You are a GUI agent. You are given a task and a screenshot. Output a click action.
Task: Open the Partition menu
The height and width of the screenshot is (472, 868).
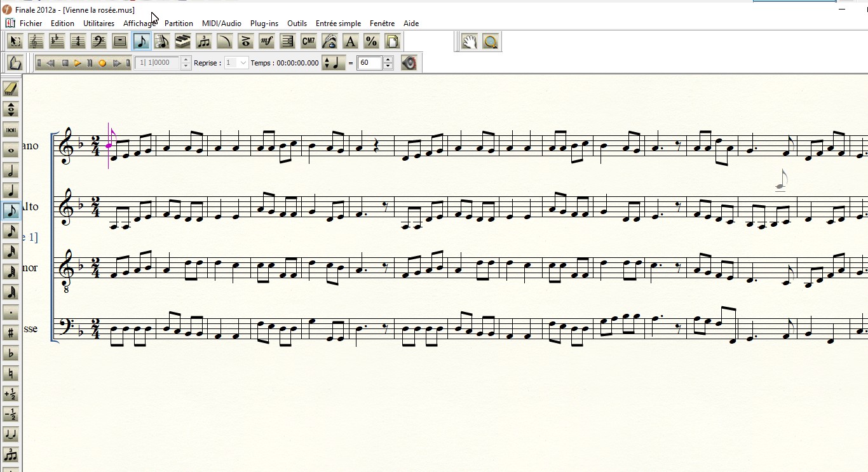179,24
